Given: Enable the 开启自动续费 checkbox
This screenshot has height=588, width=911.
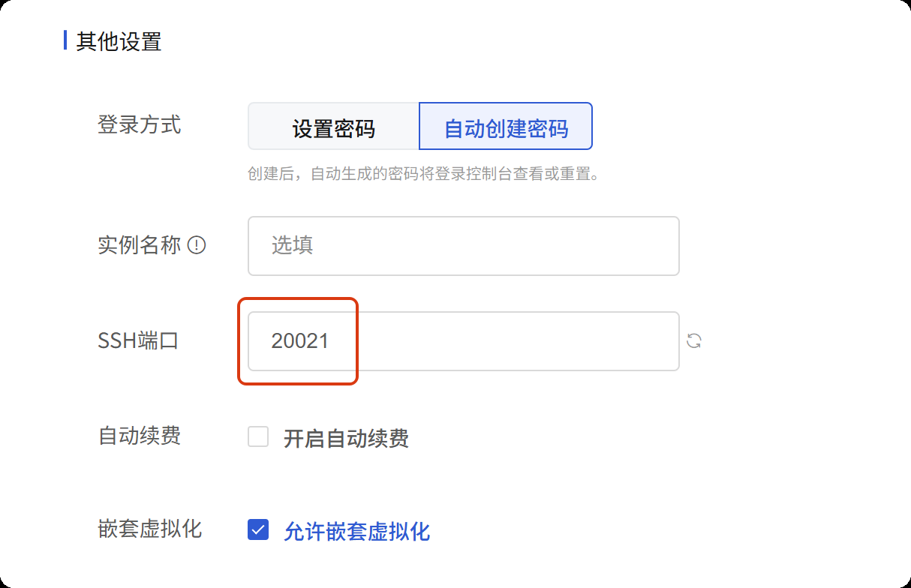Looking at the screenshot, I should point(258,436).
